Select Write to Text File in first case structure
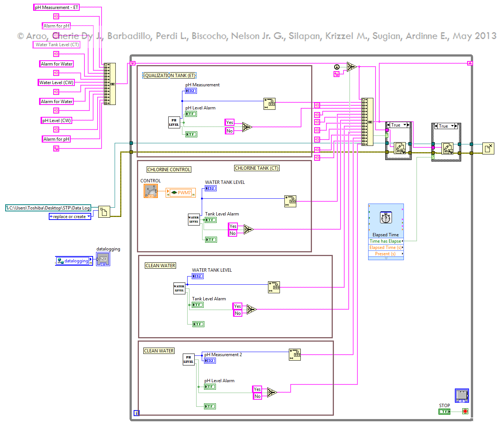The height and width of the screenshot is (425, 504). tap(400, 148)
